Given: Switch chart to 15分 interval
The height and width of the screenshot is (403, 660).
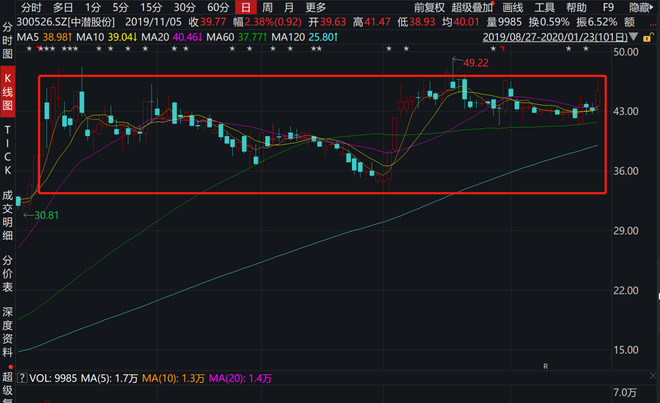Looking at the screenshot, I should [151, 7].
